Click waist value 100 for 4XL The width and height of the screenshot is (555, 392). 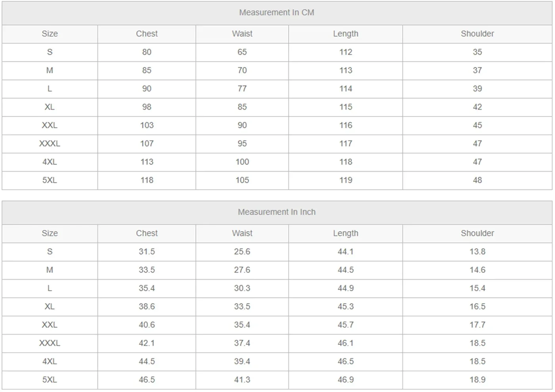click(242, 162)
